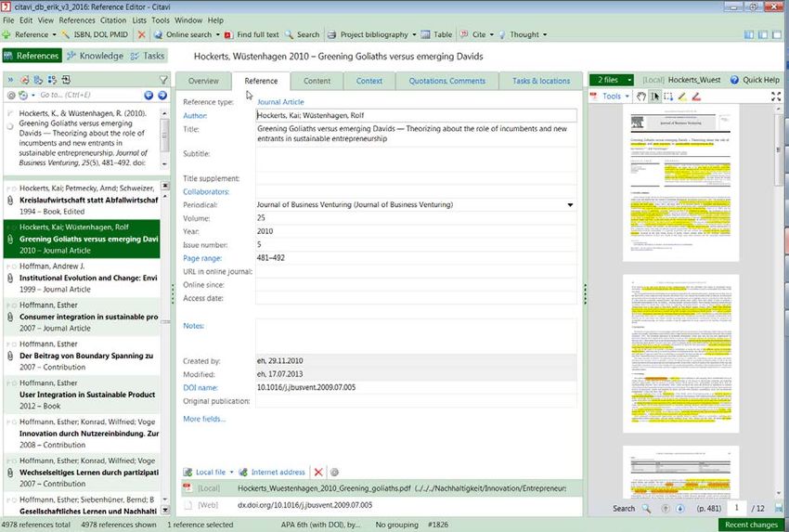Click the blue back arrow next to Go to
The image size is (789, 532).
[x=149, y=95]
